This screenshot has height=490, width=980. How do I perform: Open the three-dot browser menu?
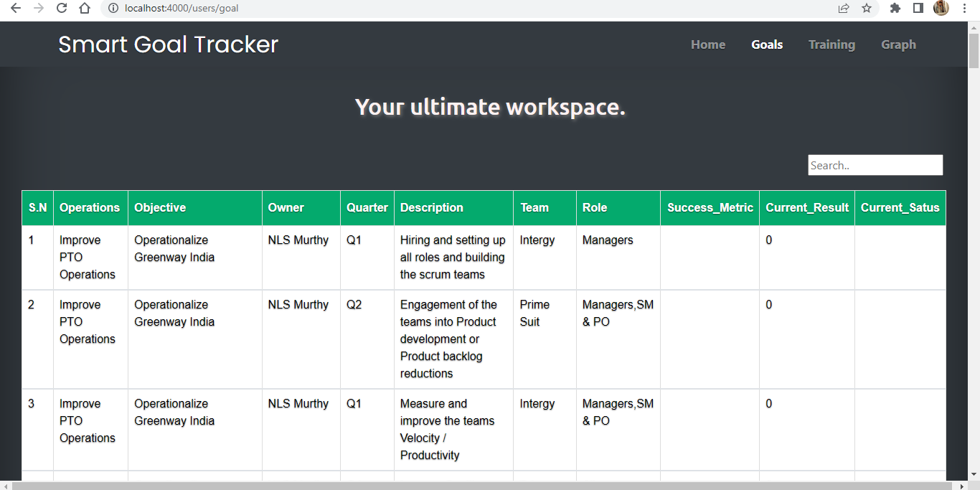964,9
